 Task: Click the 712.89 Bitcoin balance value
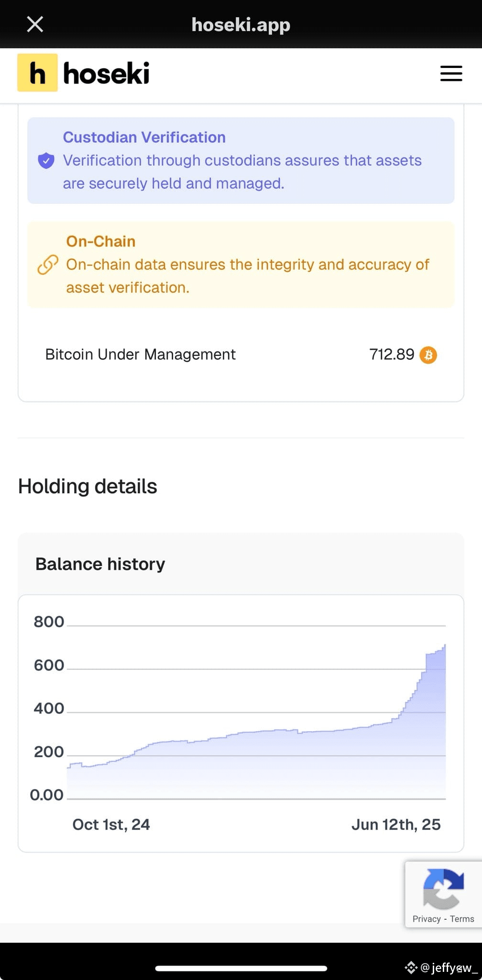click(392, 355)
